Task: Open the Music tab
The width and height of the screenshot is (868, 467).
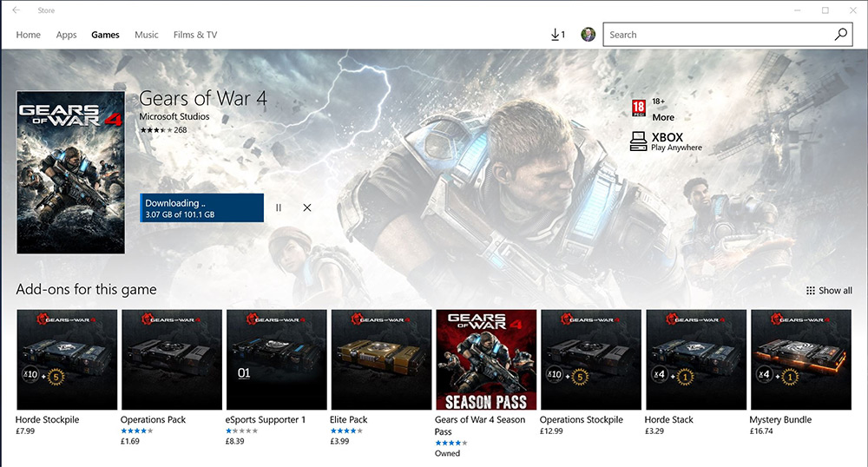Action: [x=146, y=35]
